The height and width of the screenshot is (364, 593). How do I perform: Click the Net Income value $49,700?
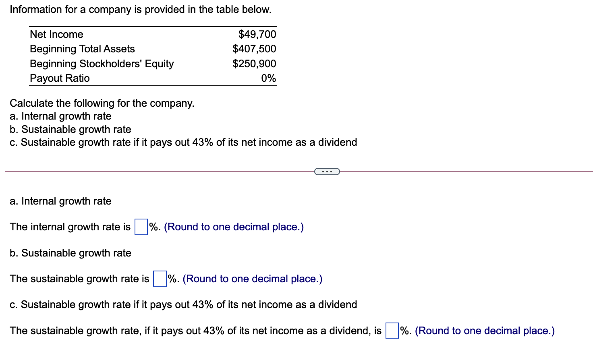click(x=257, y=34)
